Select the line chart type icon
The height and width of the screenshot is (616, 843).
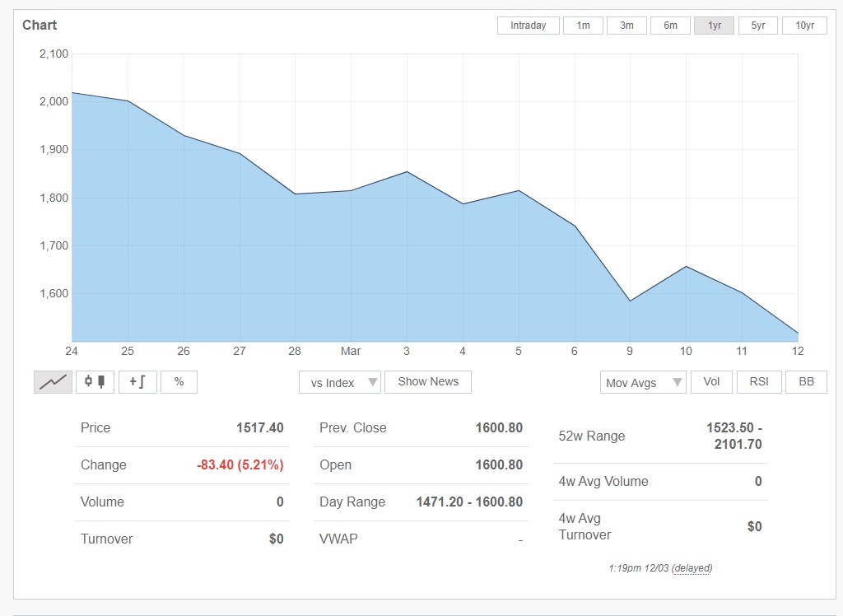point(53,382)
